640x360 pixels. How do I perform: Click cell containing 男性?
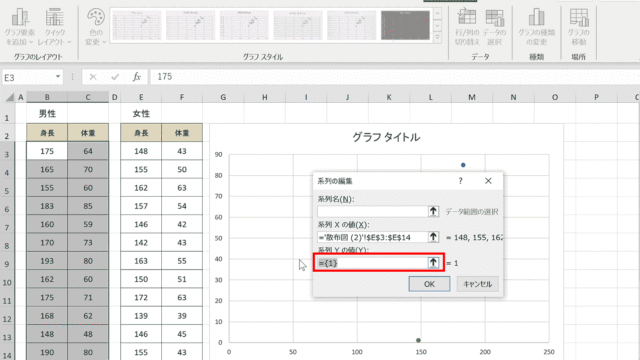47,114
